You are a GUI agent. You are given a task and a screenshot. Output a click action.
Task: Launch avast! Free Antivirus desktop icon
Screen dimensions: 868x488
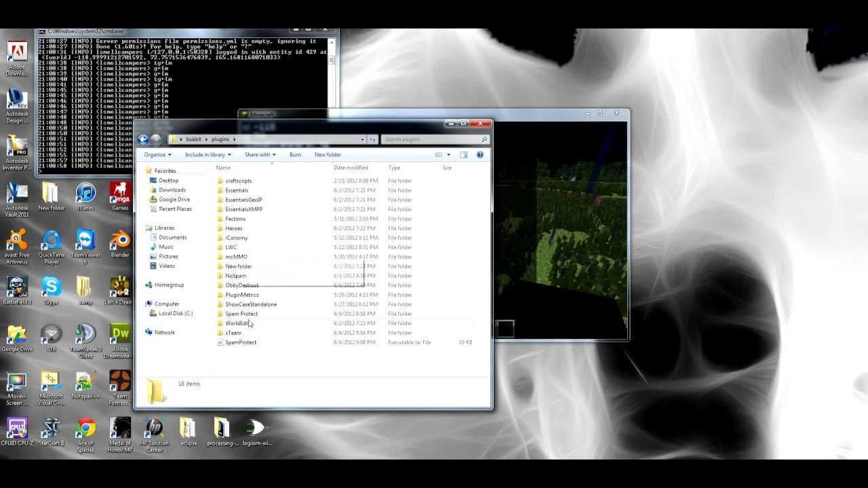click(x=17, y=247)
